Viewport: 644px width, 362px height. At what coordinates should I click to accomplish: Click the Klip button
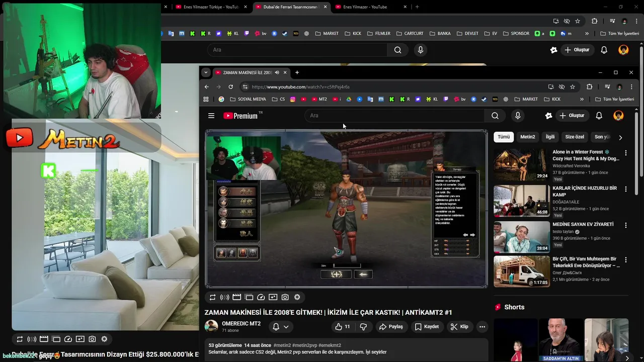coord(459,327)
